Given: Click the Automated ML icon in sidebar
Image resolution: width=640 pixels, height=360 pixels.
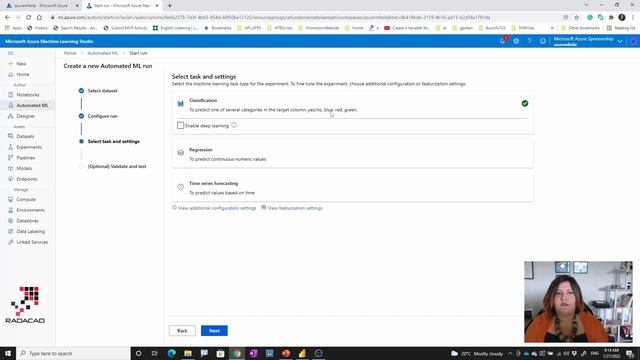Looking at the screenshot, I should pos(11,105).
